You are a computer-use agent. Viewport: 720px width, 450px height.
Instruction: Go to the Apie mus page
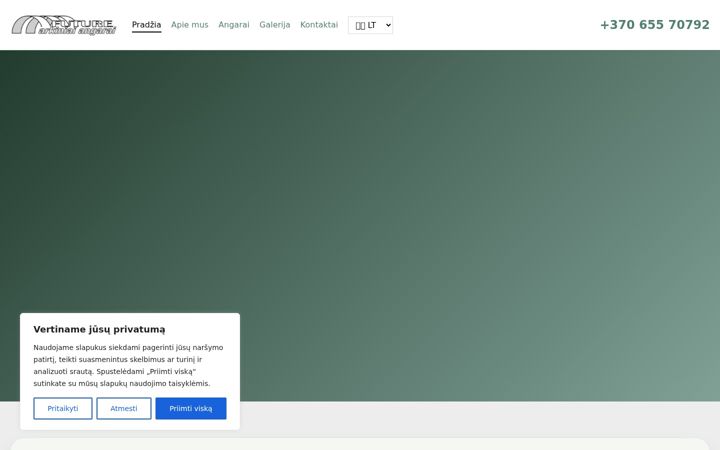pos(190,25)
